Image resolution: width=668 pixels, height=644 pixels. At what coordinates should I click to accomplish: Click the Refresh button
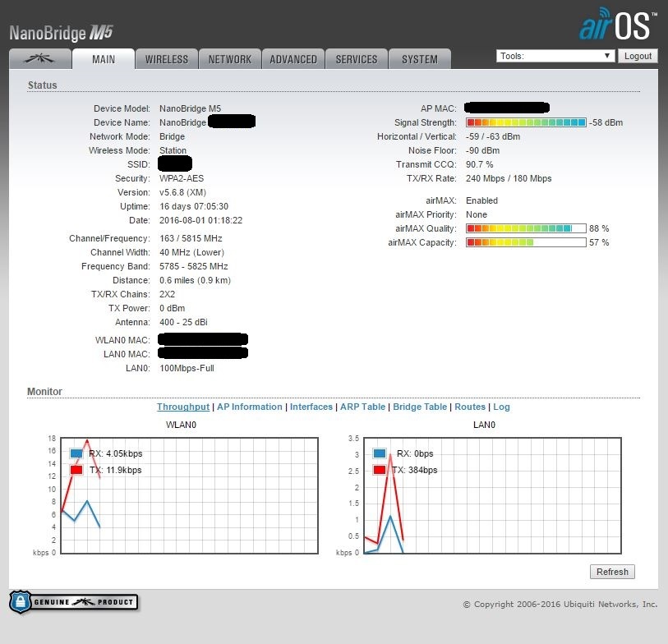tap(612, 572)
